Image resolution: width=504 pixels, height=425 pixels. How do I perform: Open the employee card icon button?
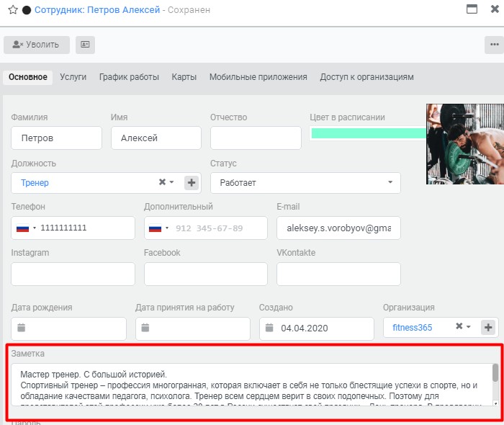point(85,45)
